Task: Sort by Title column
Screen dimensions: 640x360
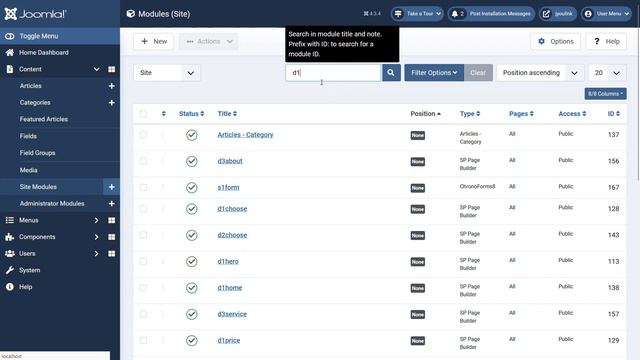Action: pos(227,113)
